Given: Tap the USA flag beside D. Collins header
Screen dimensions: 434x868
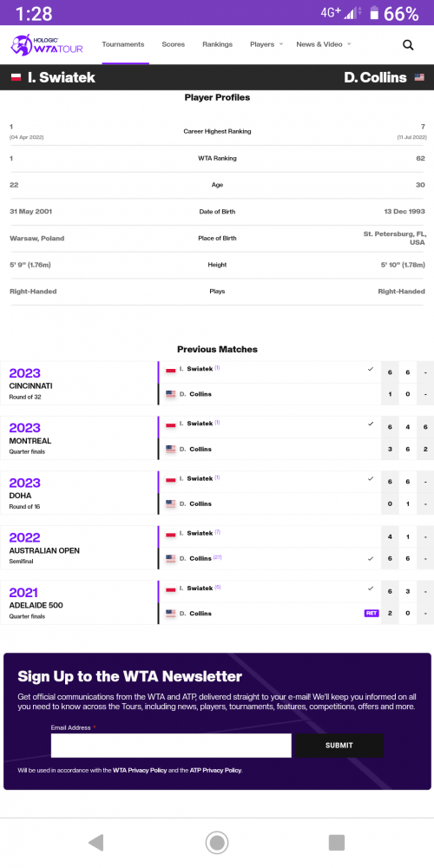Looking at the screenshot, I should 419,77.
